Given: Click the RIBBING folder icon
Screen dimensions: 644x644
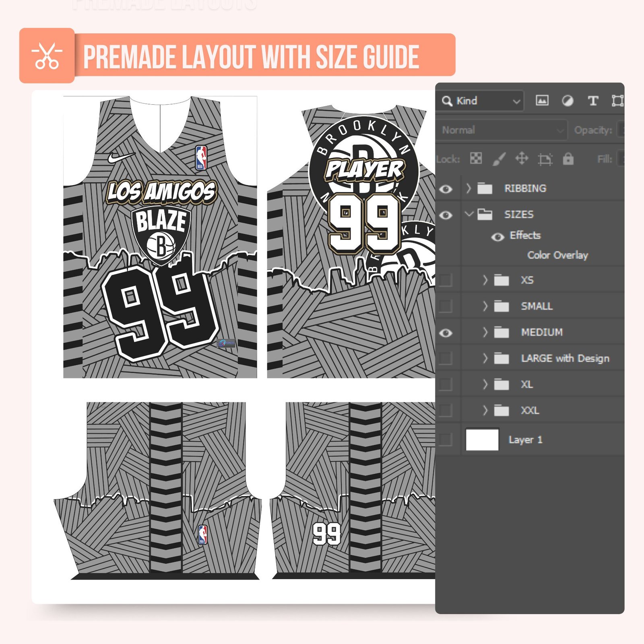Looking at the screenshot, I should click(485, 188).
